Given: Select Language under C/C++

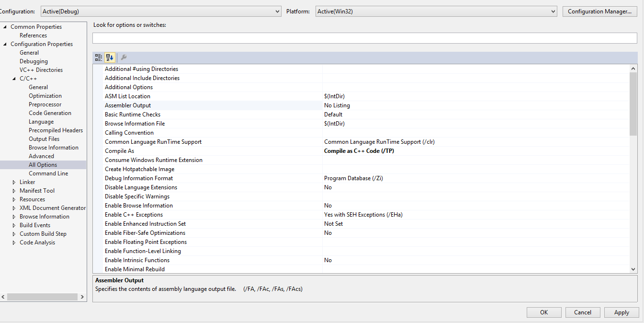Looking at the screenshot, I should (41, 122).
